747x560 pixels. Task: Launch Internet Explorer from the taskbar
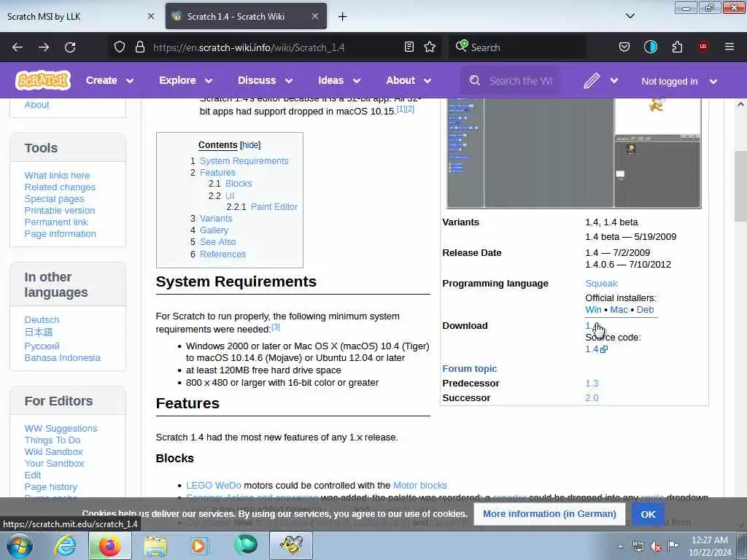[65, 545]
